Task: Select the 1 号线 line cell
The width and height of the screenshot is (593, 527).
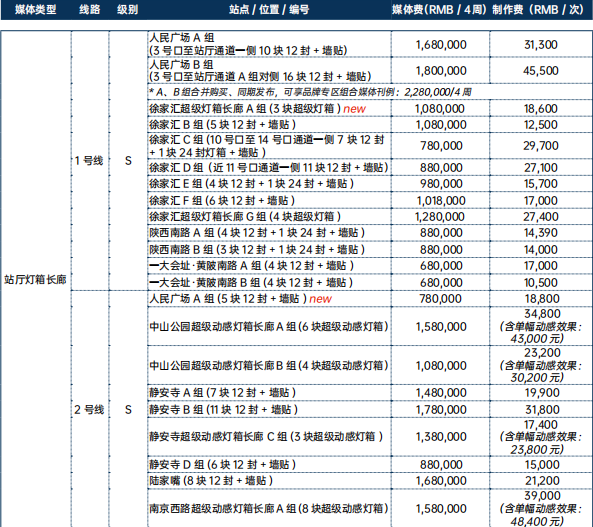Action: tap(89, 161)
